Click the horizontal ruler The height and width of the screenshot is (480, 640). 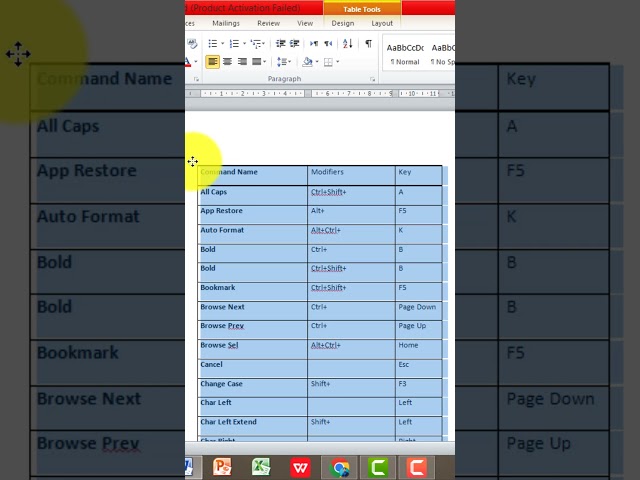click(x=320, y=93)
